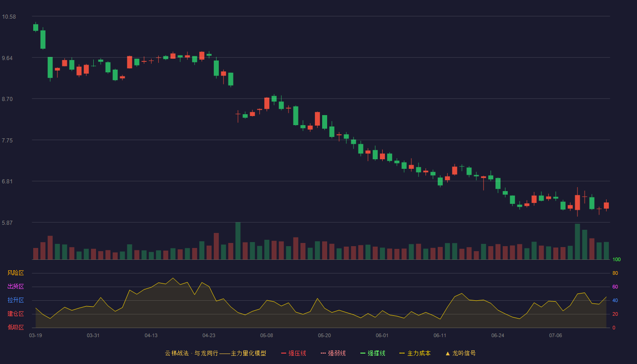Select the 04-23 date axis label
The width and height of the screenshot is (637, 364).
pyautogui.click(x=209, y=335)
